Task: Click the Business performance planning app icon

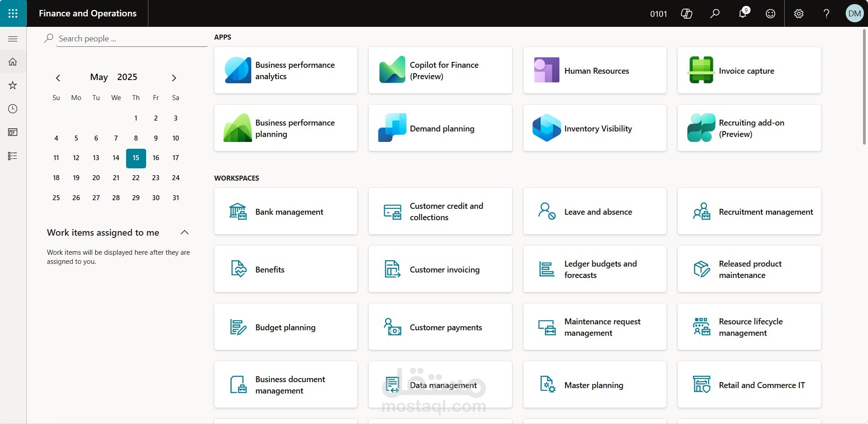Action: coord(238,128)
